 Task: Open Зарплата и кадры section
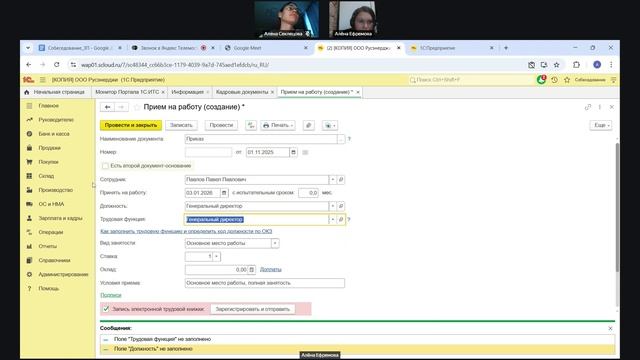tap(60, 218)
